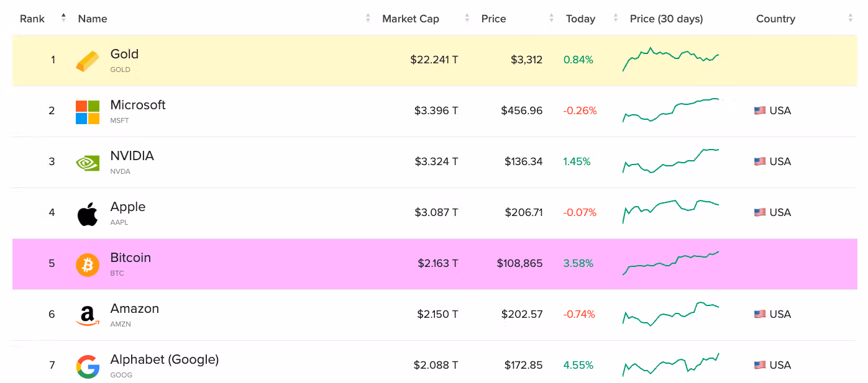Click the Gold bar icon
Screen dimensions: 868x383
pyautogui.click(x=88, y=61)
